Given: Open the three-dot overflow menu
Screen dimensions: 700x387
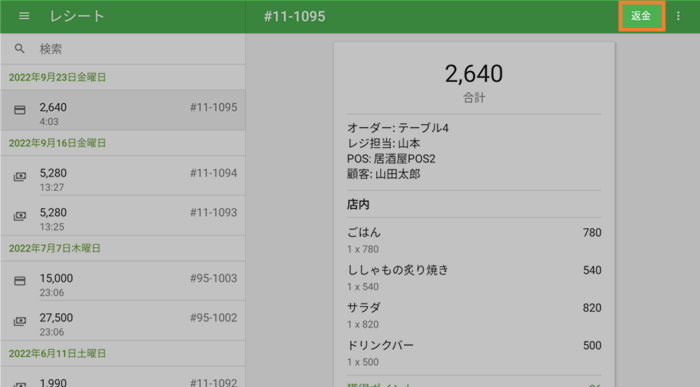Looking at the screenshot, I should (678, 16).
